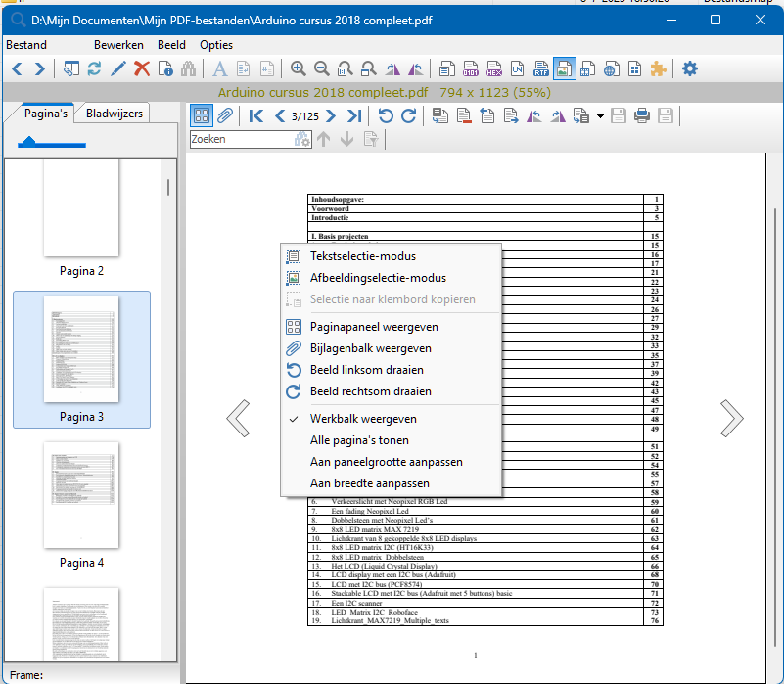Screen dimensions: 784x684
Task: Click thumbnail panel scrollbar handle
Action: click(168, 188)
